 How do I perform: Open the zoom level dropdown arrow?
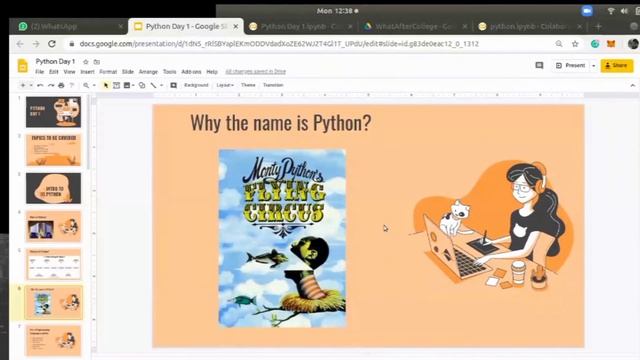(94, 85)
